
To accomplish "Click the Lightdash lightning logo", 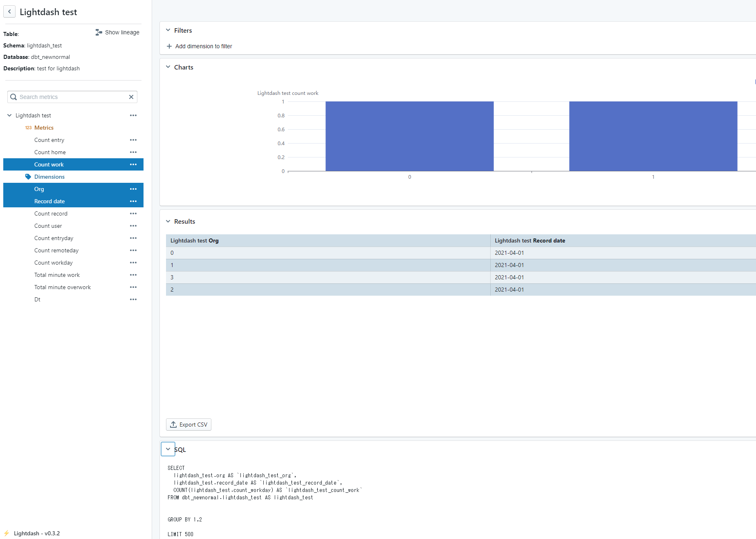I will [x=7, y=533].
